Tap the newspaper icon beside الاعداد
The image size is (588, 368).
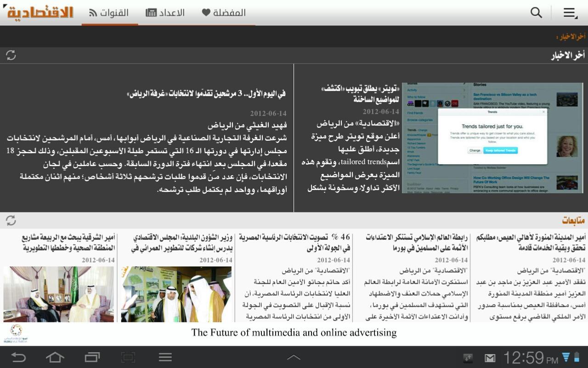(x=153, y=12)
